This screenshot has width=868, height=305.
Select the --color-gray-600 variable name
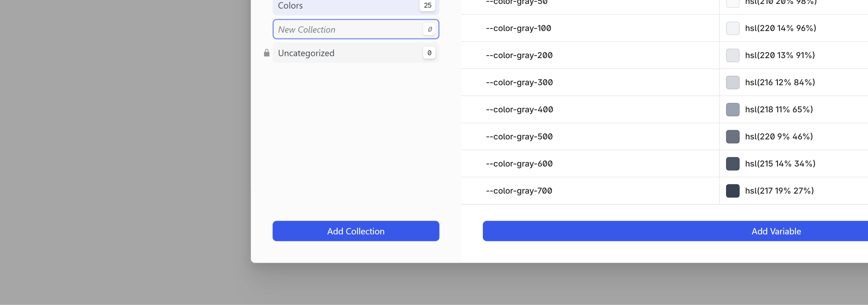pos(519,163)
